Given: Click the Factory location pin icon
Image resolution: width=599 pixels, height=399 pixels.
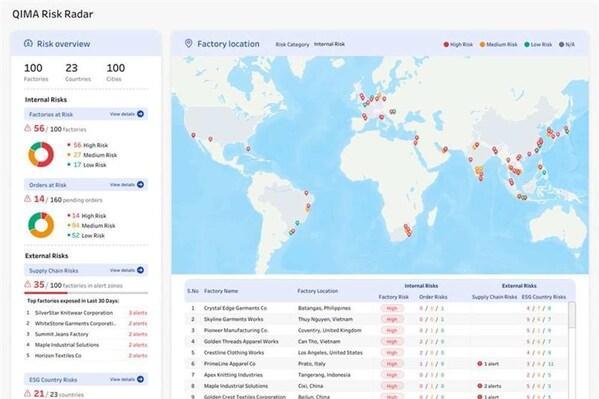Looking at the screenshot, I should tap(188, 44).
